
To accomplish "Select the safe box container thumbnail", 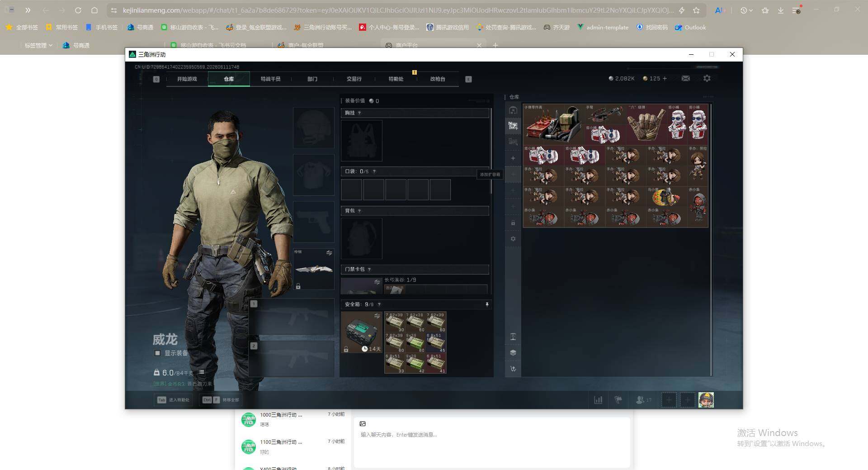I will [x=361, y=332].
